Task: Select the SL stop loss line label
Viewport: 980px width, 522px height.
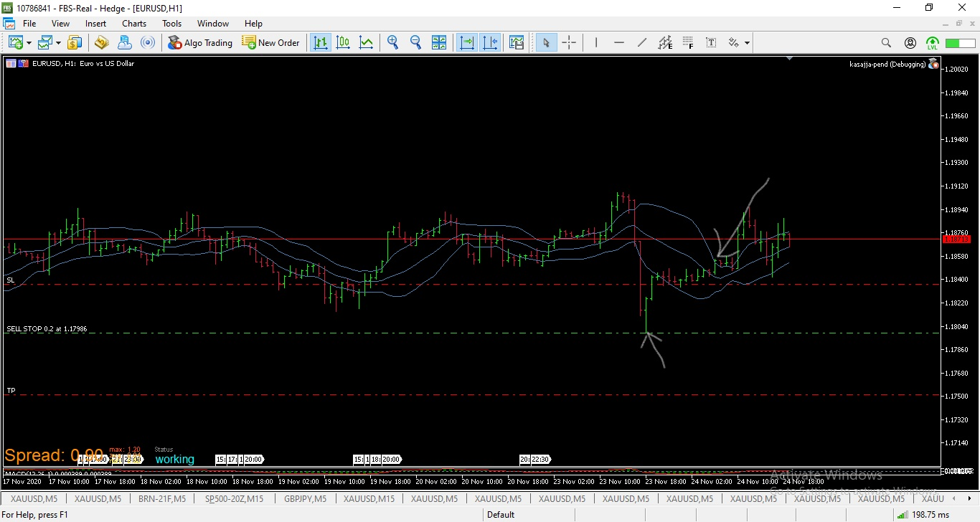Action: [10, 280]
